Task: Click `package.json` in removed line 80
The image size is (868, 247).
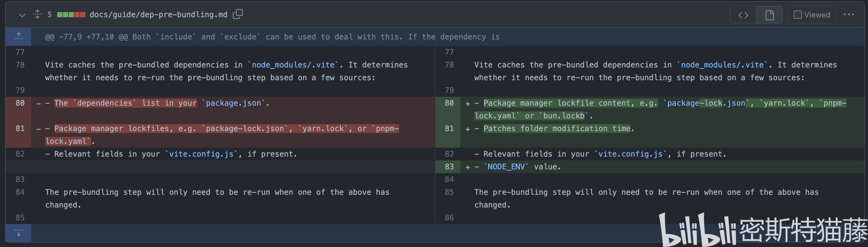Action: [x=233, y=103]
